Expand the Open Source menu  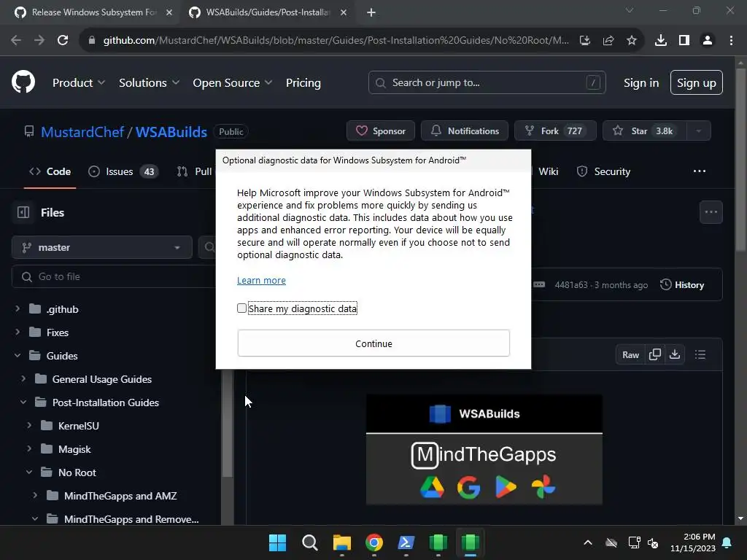coord(233,83)
